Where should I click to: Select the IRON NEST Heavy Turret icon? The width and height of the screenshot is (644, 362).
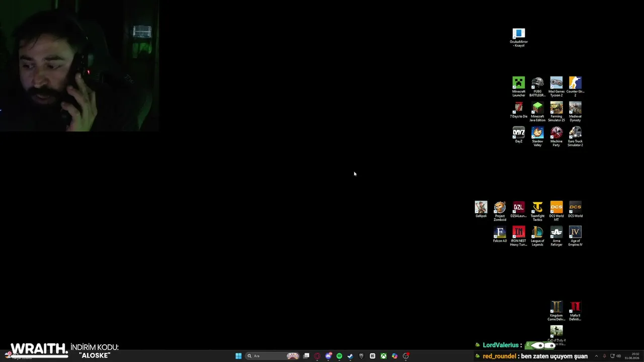point(519,236)
